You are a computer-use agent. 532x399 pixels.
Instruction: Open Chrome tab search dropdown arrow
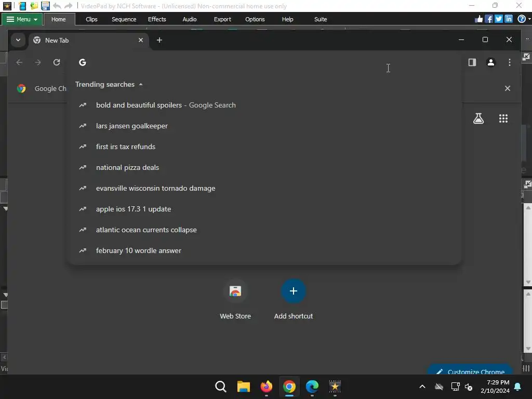pos(18,40)
